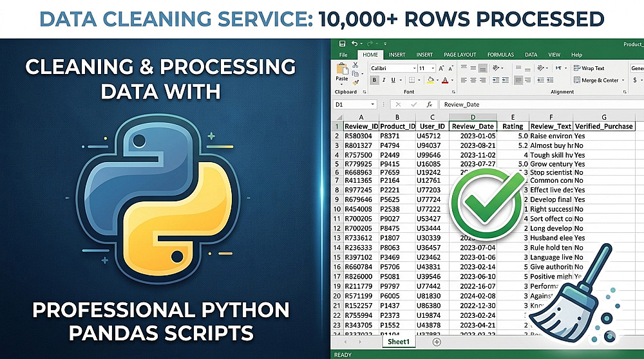Image resolution: width=644 pixels, height=359 pixels.
Task: Open the Alignment group dialog launcher
Action: point(625,92)
